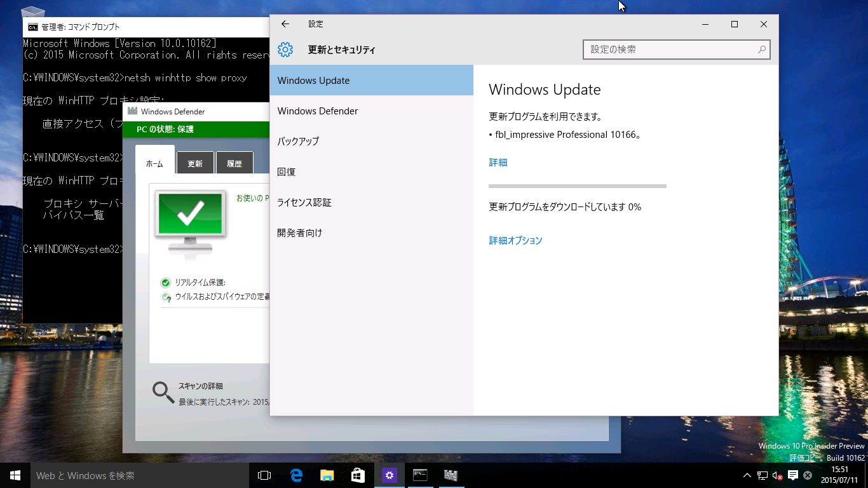Open the バックアップ settings page
The image size is (868, 488).
[x=372, y=142]
